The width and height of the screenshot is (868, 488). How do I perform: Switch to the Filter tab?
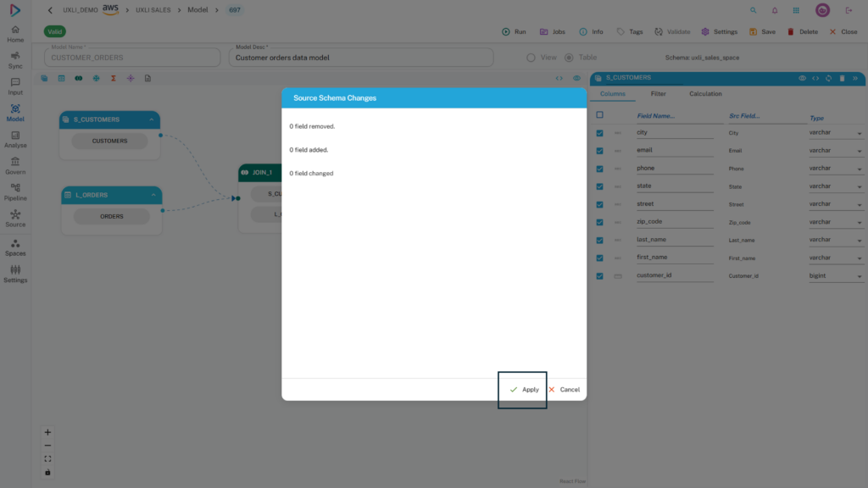pyautogui.click(x=658, y=94)
